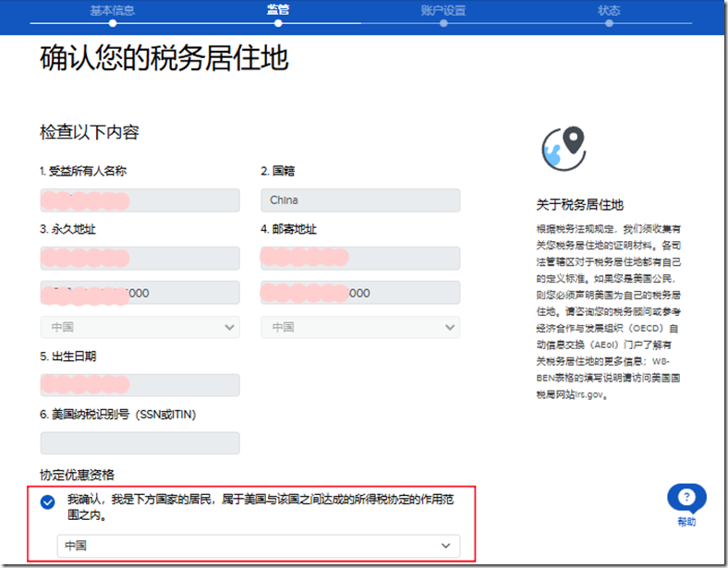Click the 受益所有人名称 text field
728x568 pixels.
point(140,200)
